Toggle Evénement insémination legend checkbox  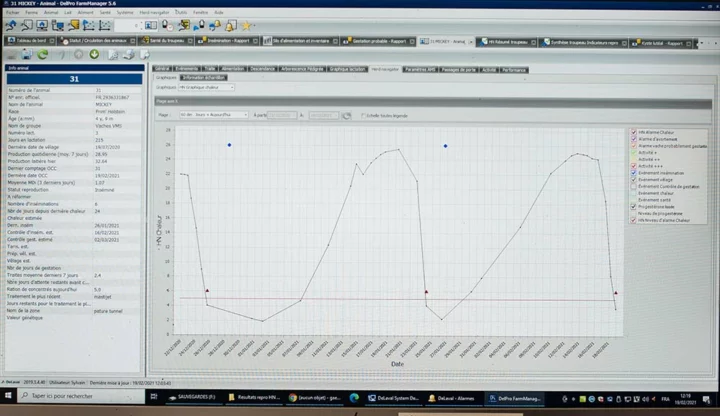point(633,172)
